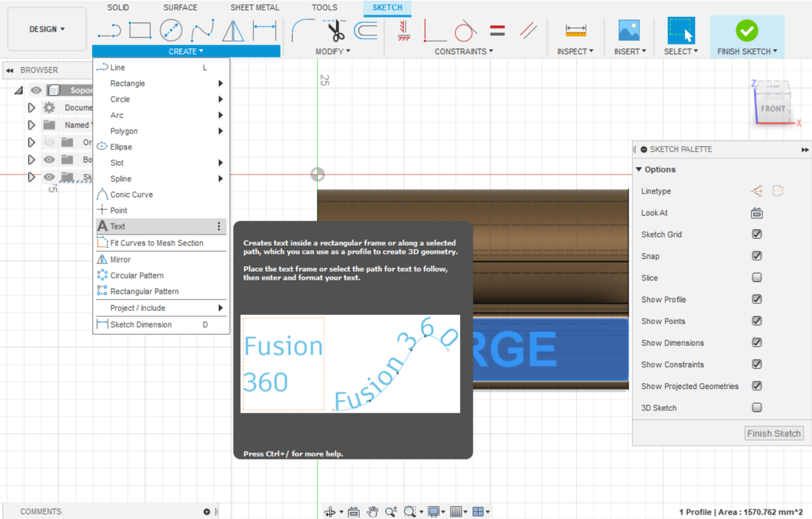Select the Circle tool icon in toolbar
Screen dimensions: 812x519
(x=171, y=30)
